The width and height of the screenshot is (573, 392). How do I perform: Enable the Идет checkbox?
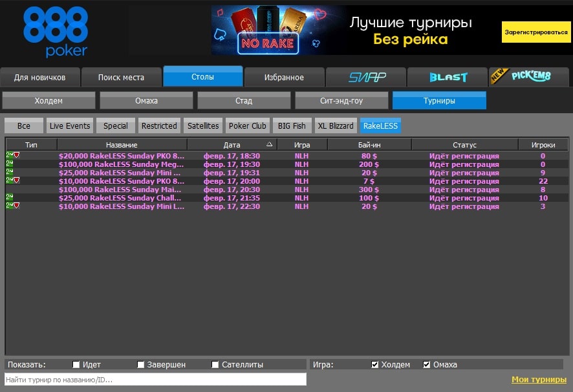pos(76,365)
